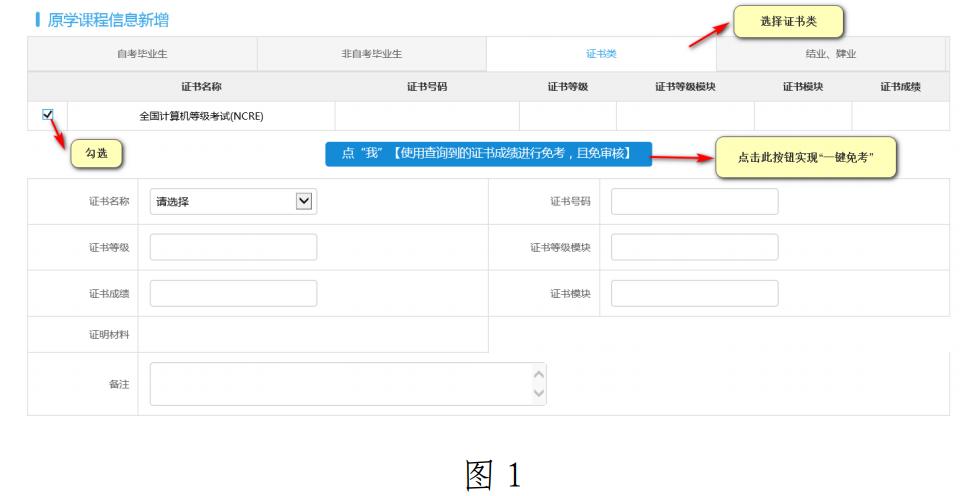Switch to the 自考毕业生 tab

[142, 54]
